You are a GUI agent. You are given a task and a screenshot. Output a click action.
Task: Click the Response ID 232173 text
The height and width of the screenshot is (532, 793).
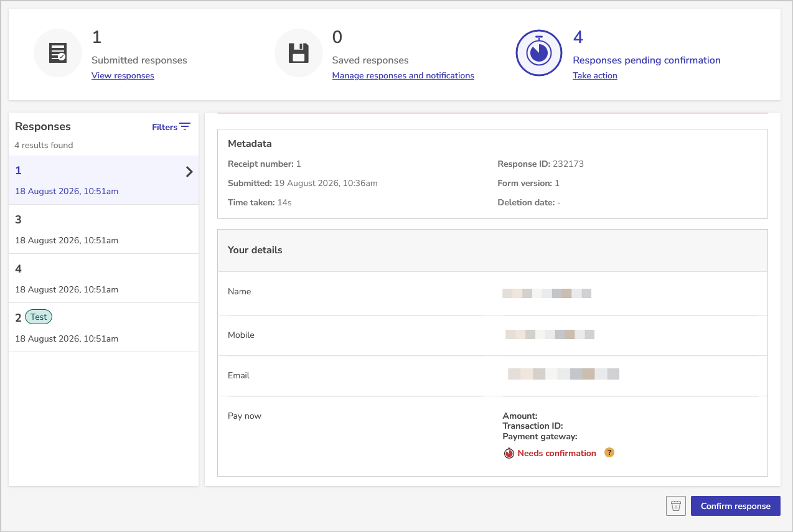point(540,164)
